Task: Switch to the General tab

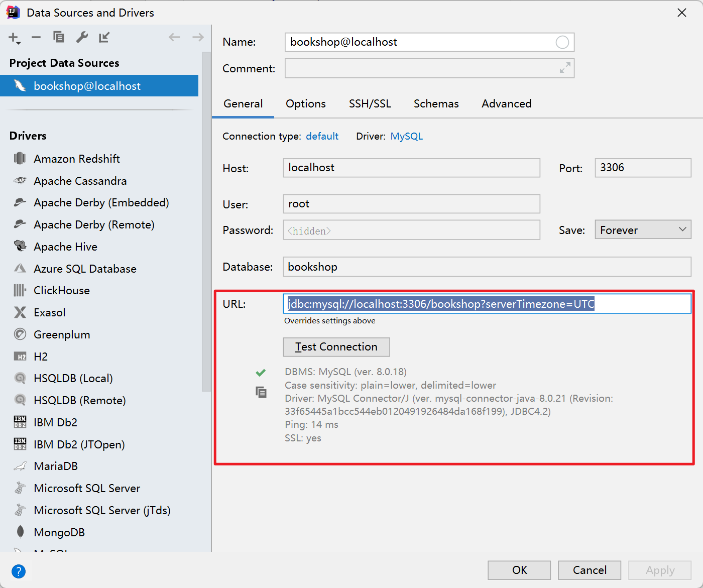Action: (x=243, y=104)
